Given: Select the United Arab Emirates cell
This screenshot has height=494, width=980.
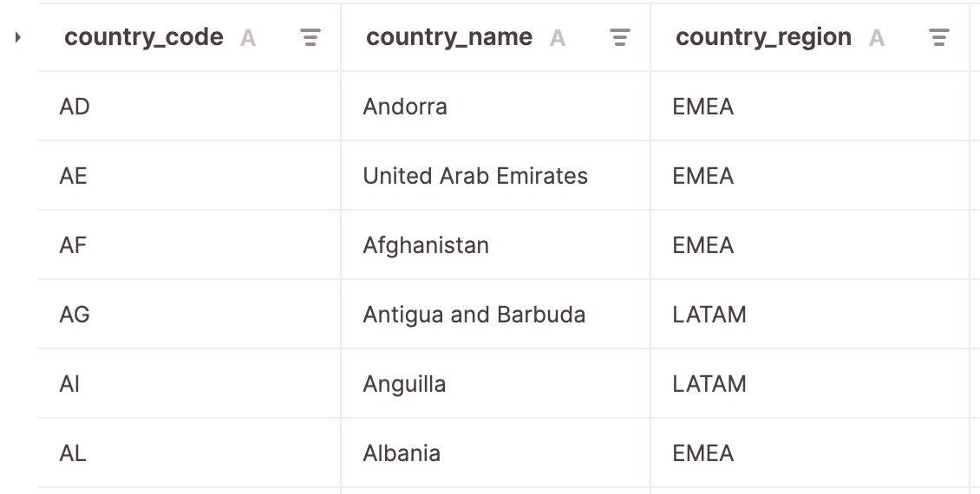Looking at the screenshot, I should point(475,176).
